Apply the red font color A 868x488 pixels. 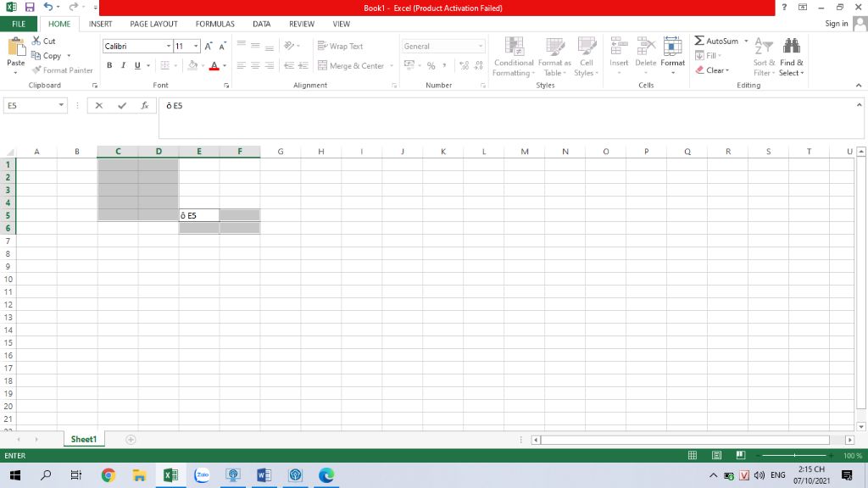214,65
